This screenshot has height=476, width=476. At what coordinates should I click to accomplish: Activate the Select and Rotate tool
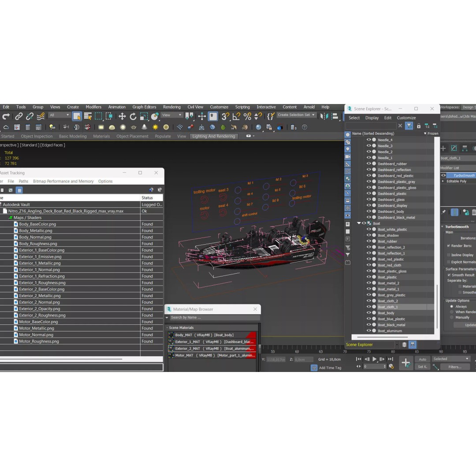point(133,116)
